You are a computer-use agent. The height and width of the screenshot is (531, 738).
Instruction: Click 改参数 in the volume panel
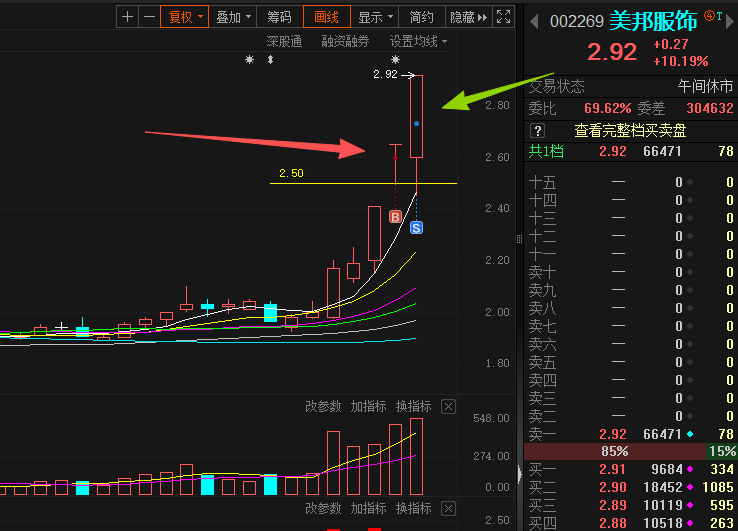(x=323, y=406)
